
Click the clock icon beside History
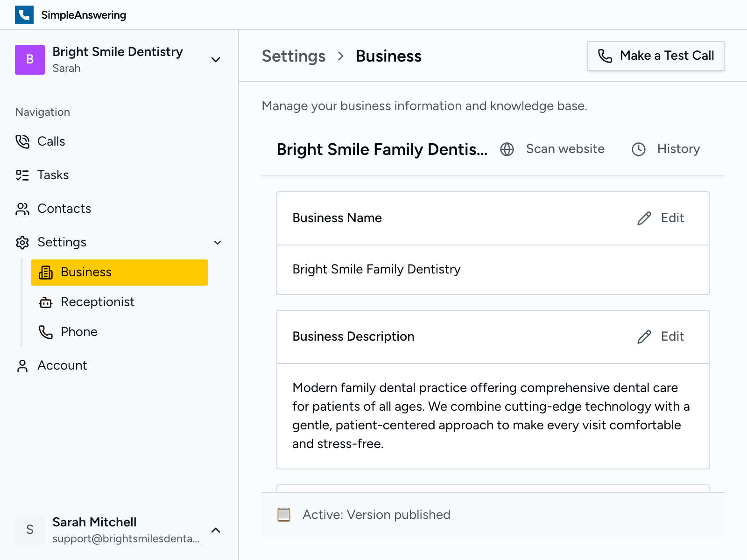coord(638,149)
